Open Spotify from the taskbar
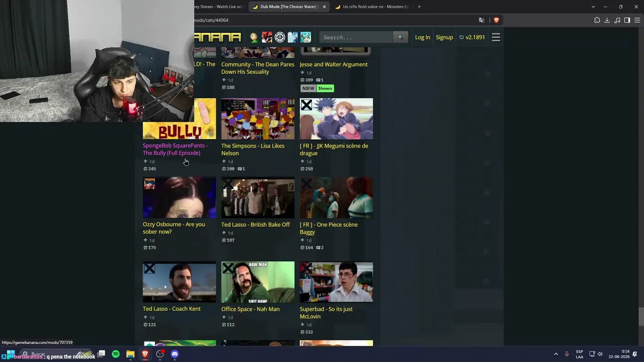Screen dimensions: 644x362 116,354
